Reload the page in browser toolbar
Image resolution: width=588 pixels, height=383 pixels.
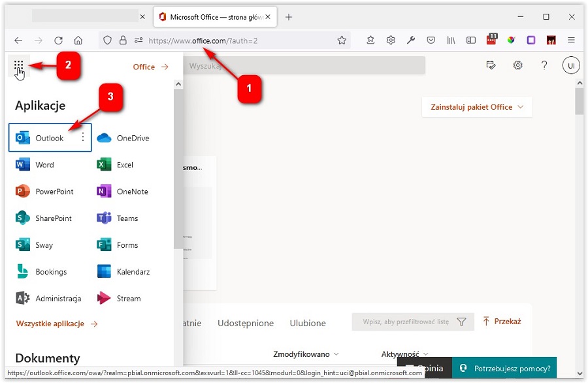[x=58, y=40]
